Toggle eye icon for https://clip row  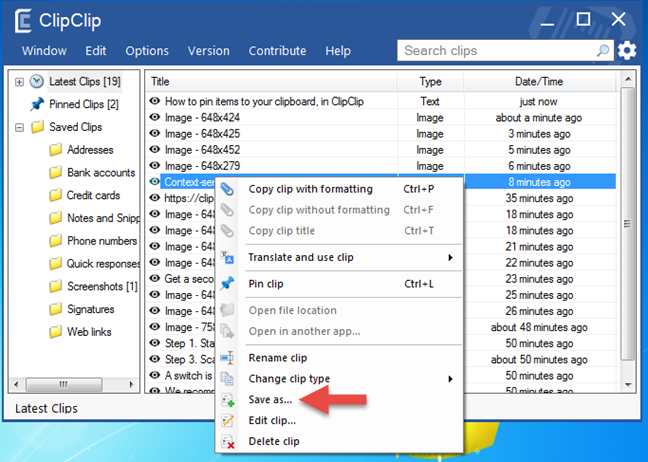[x=155, y=198]
